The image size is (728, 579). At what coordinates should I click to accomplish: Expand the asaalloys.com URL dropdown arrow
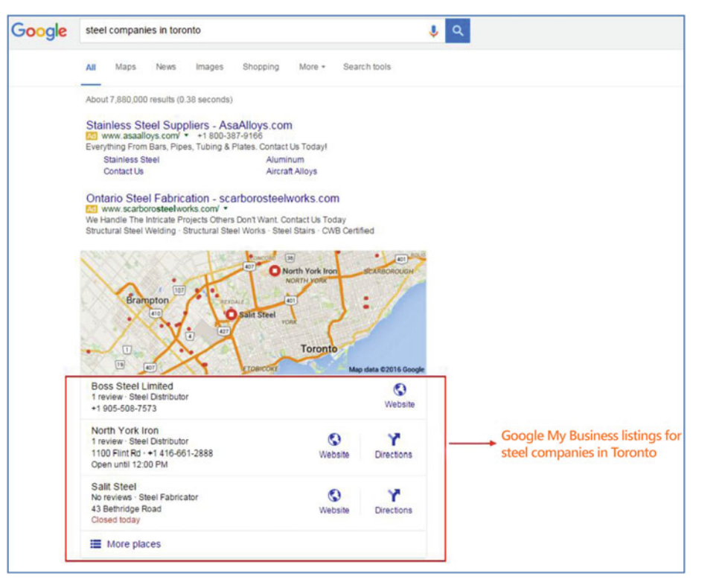[x=186, y=135]
